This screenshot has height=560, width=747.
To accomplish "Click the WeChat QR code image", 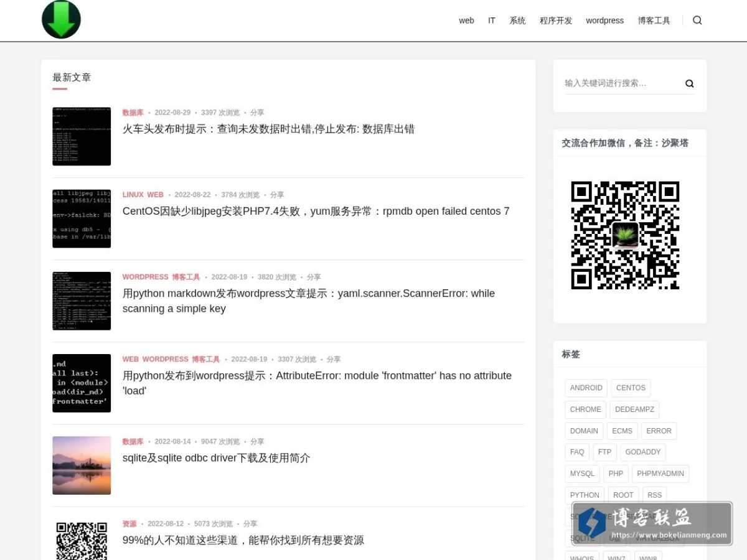I will click(625, 235).
